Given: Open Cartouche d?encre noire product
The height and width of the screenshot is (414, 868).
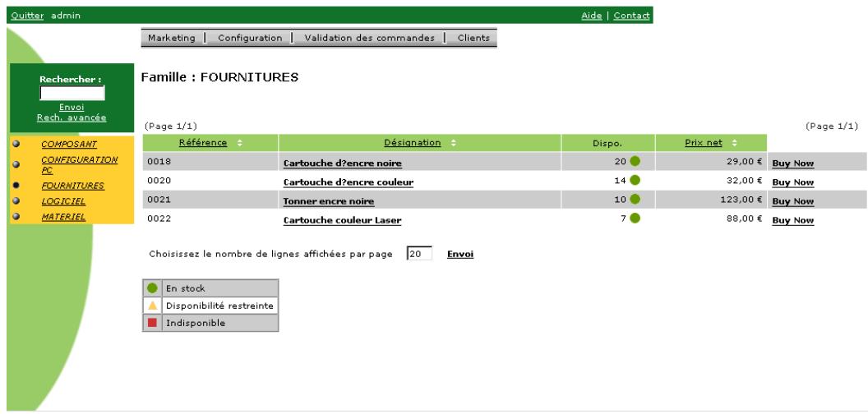Looking at the screenshot, I should tap(342, 163).
